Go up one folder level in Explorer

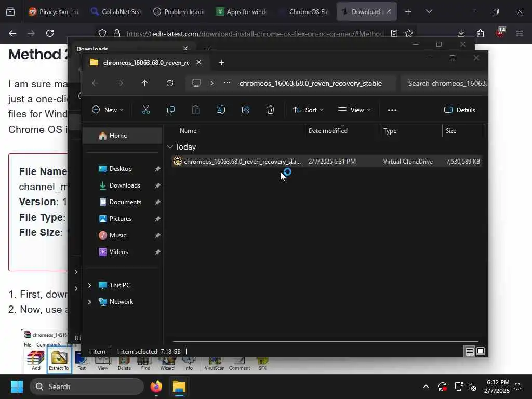pos(144,83)
